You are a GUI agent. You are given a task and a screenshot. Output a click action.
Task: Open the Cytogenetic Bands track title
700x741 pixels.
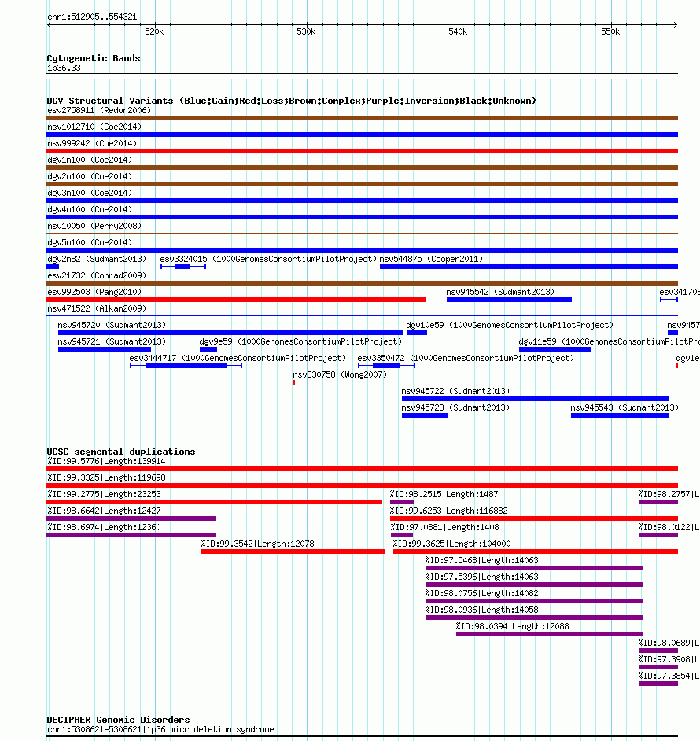(93, 58)
